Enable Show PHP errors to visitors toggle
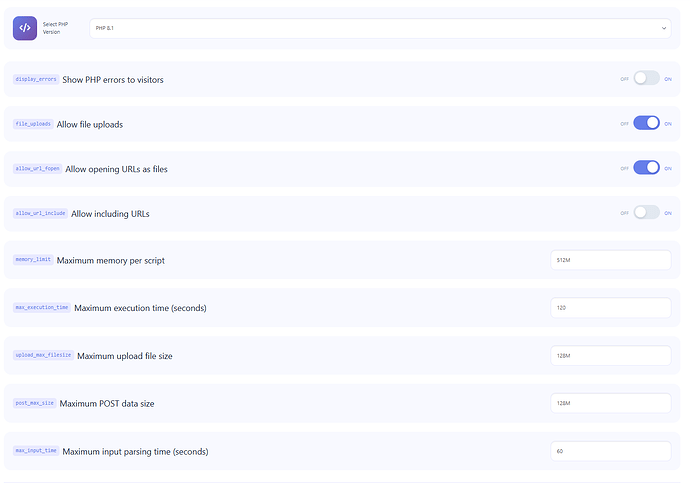The height and width of the screenshot is (485, 690). click(646, 78)
